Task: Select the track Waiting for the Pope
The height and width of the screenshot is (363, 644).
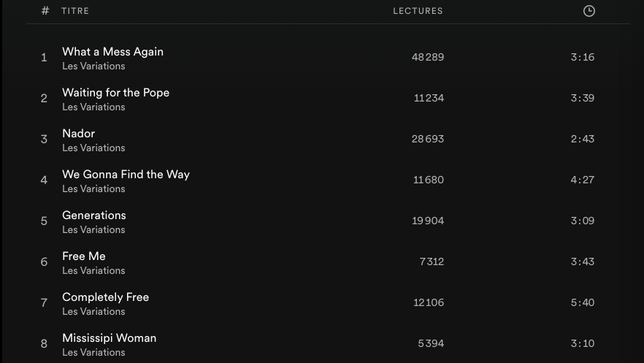Action: 115,93
